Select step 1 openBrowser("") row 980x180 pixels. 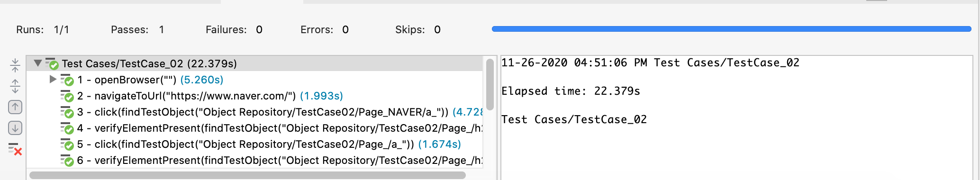point(255,80)
